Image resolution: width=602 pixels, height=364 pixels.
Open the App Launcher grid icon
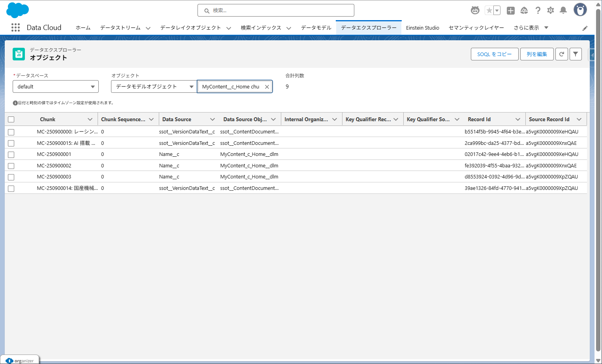[x=15, y=27]
